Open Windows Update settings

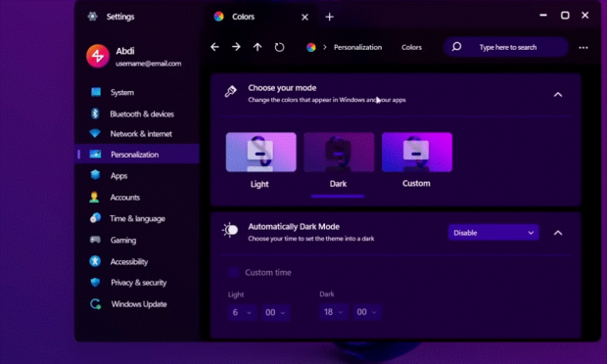click(138, 304)
